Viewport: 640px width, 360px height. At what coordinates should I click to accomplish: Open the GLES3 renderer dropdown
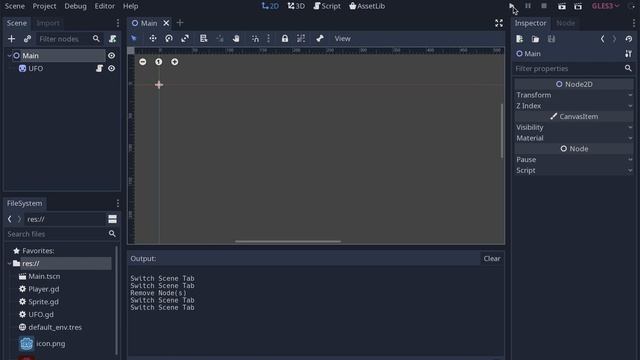pos(606,6)
